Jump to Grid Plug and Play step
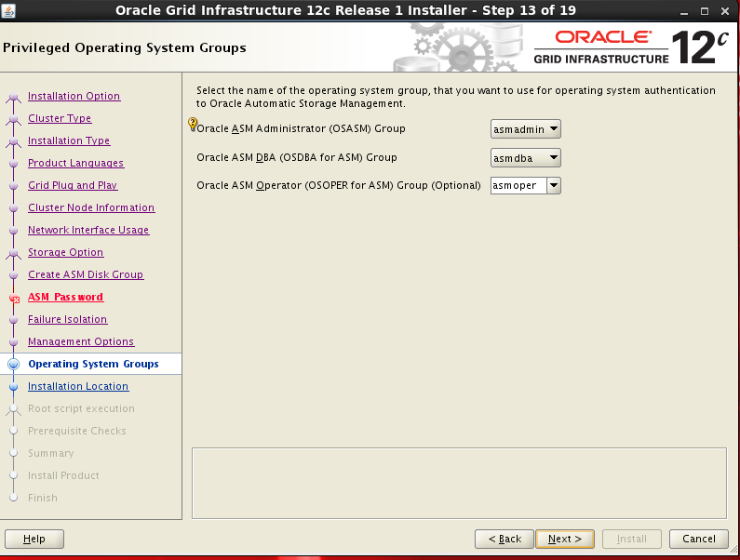 coord(73,185)
